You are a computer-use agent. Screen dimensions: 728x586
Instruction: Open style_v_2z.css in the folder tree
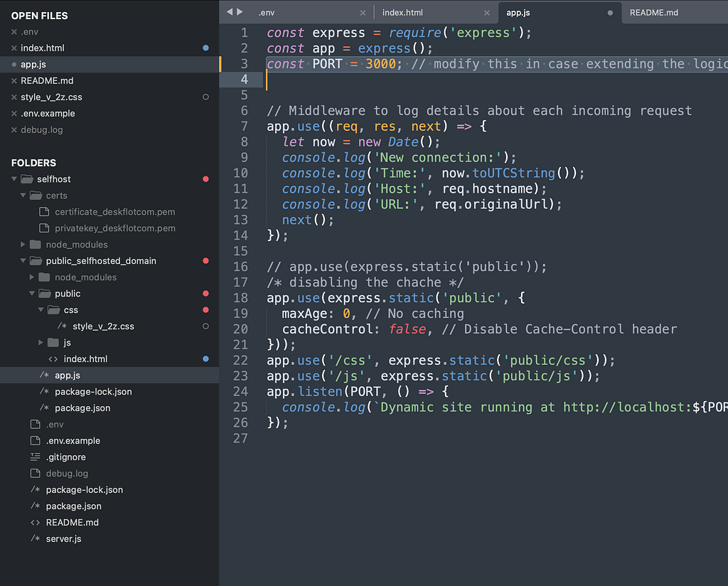pos(103,326)
